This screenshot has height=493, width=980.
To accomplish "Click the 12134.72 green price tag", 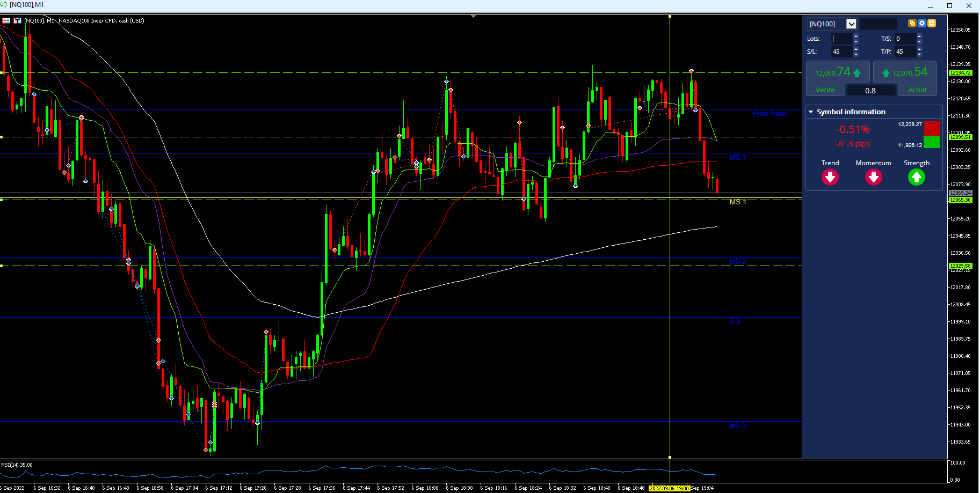I will (x=960, y=72).
